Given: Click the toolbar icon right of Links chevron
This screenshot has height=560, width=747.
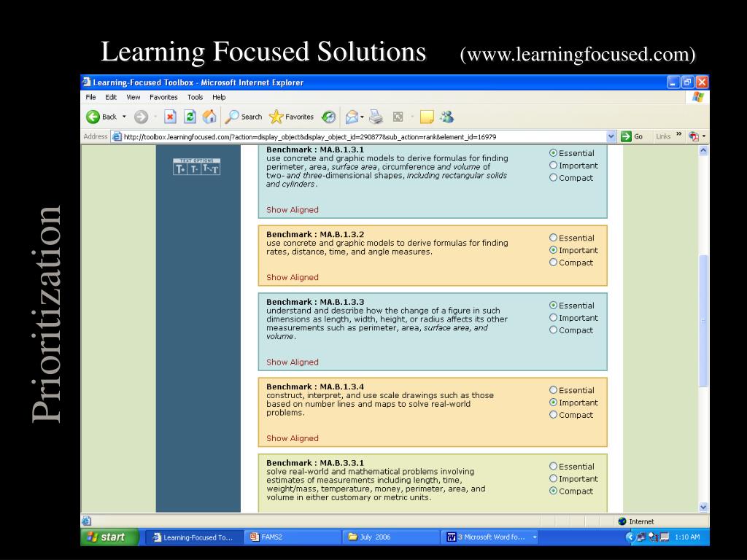Looking at the screenshot, I should pos(694,136).
